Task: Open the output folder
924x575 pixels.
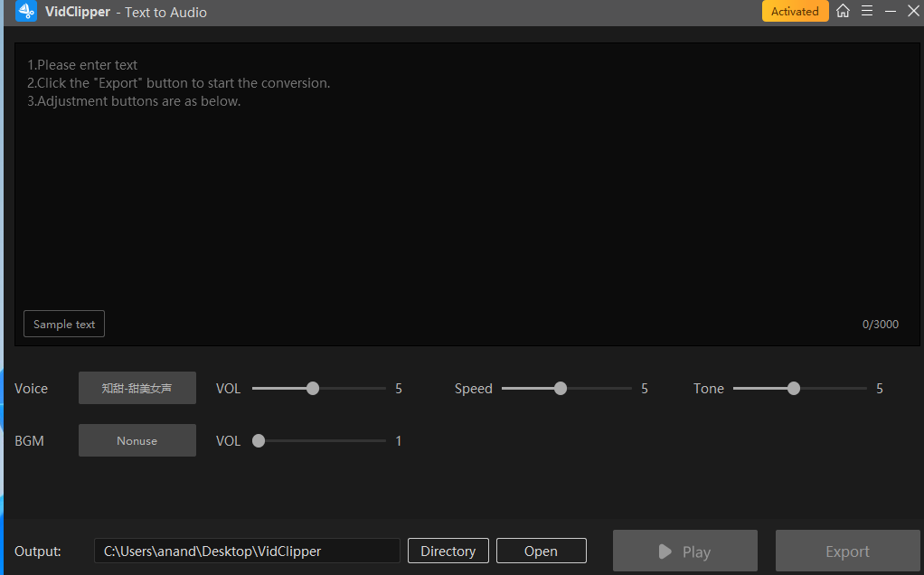Action: coord(541,551)
